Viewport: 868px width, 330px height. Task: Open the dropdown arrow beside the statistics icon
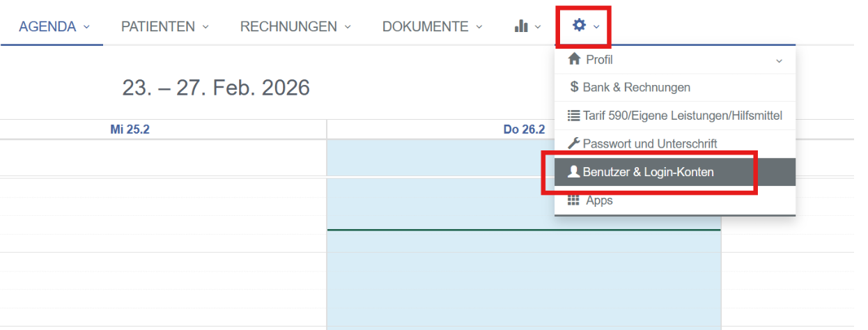point(538,27)
